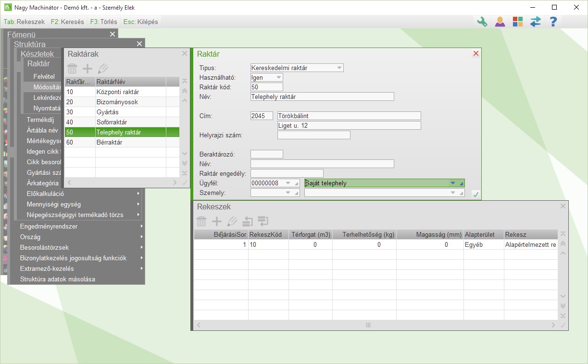588x364 pixels.
Task: Close the Raktárak panel
Action: (185, 53)
